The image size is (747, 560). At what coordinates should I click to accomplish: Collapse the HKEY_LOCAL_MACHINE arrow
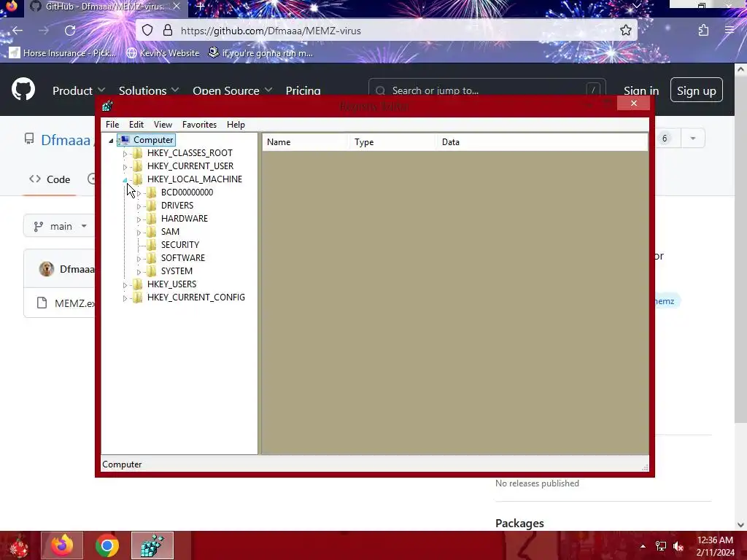point(125,180)
